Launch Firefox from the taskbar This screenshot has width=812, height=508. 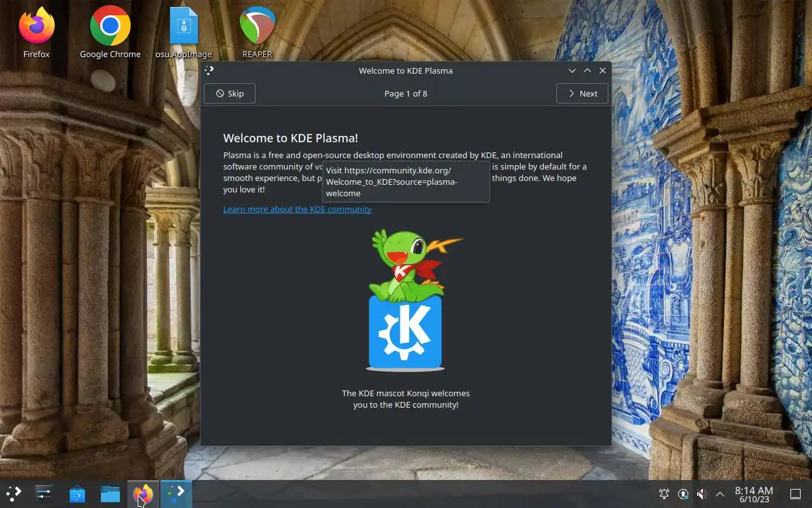(x=143, y=493)
